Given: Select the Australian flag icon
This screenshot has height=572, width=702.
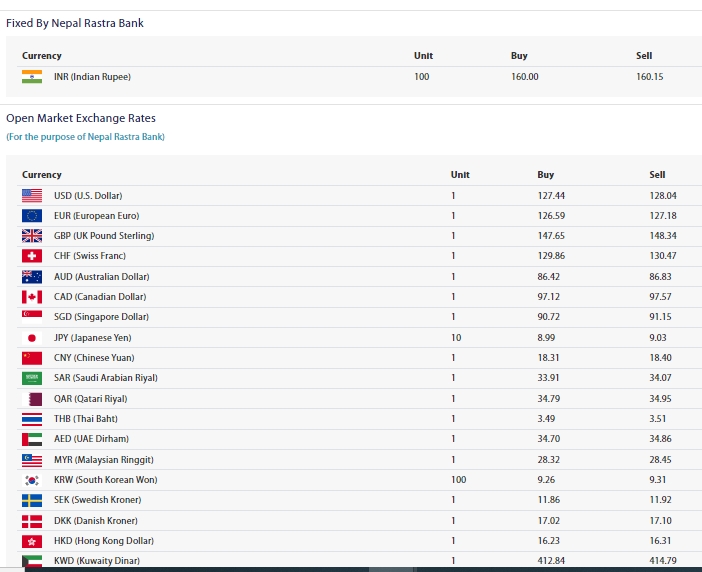Looking at the screenshot, I should tap(32, 277).
